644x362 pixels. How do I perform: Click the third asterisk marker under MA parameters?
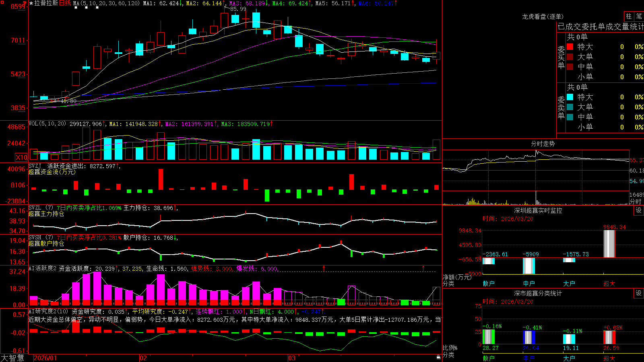point(97,8)
